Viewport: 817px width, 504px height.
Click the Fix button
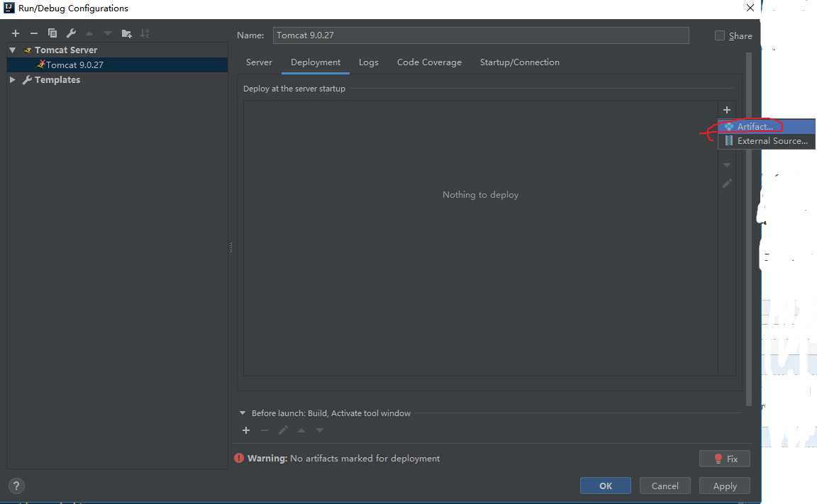(x=725, y=459)
